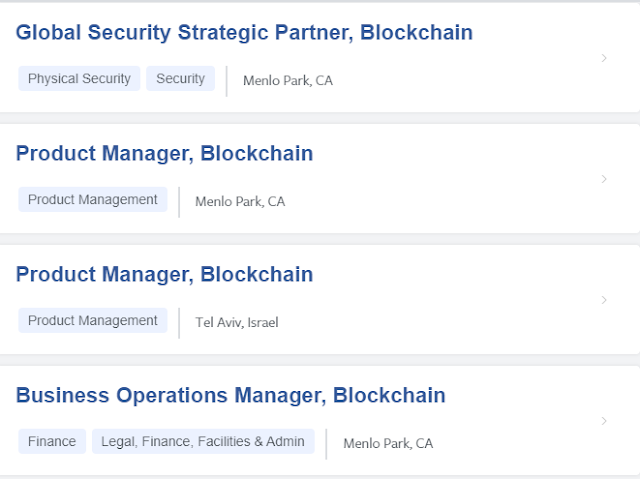The image size is (640, 479).
Task: Select the standalone Security tag
Action: (180, 79)
